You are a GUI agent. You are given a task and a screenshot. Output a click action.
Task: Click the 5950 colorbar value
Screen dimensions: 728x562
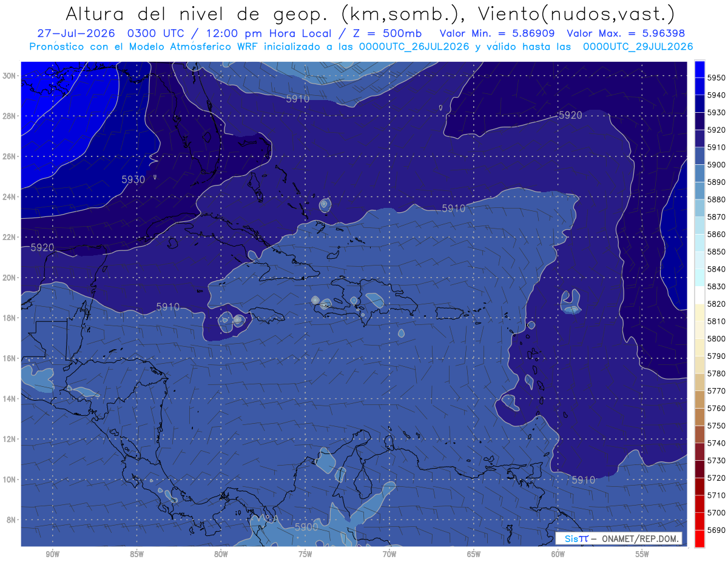click(x=716, y=78)
